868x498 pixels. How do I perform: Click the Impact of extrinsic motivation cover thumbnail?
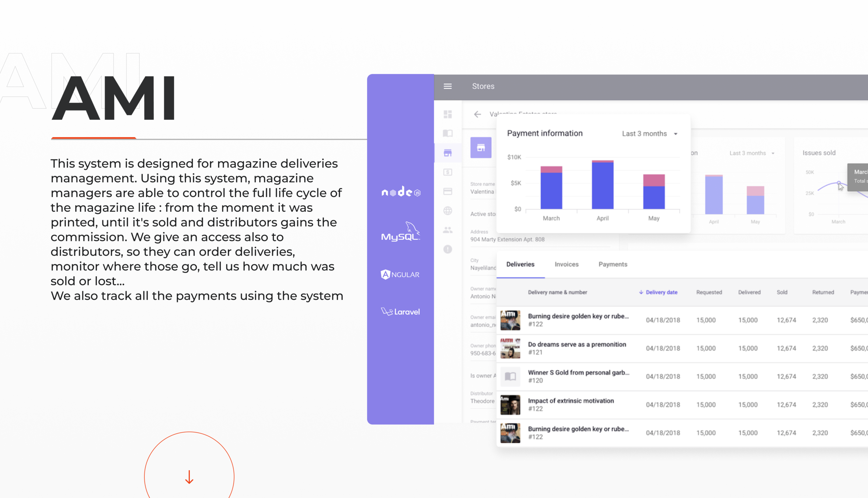coord(510,405)
